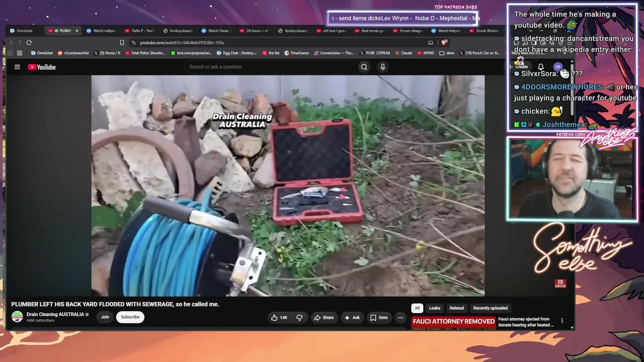This screenshot has height=362, width=644.
Task: Open 'the list' bookmark
Action: click(x=271, y=53)
